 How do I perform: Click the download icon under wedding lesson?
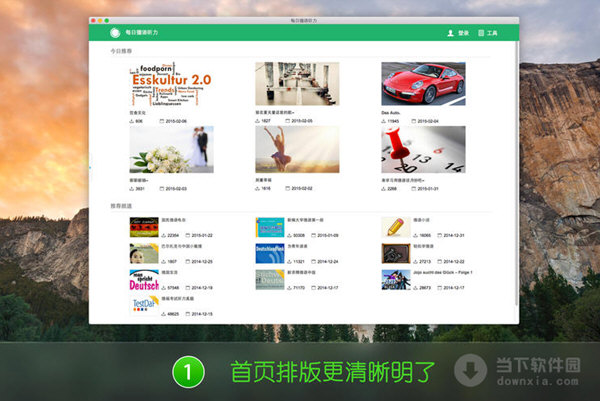[132, 189]
